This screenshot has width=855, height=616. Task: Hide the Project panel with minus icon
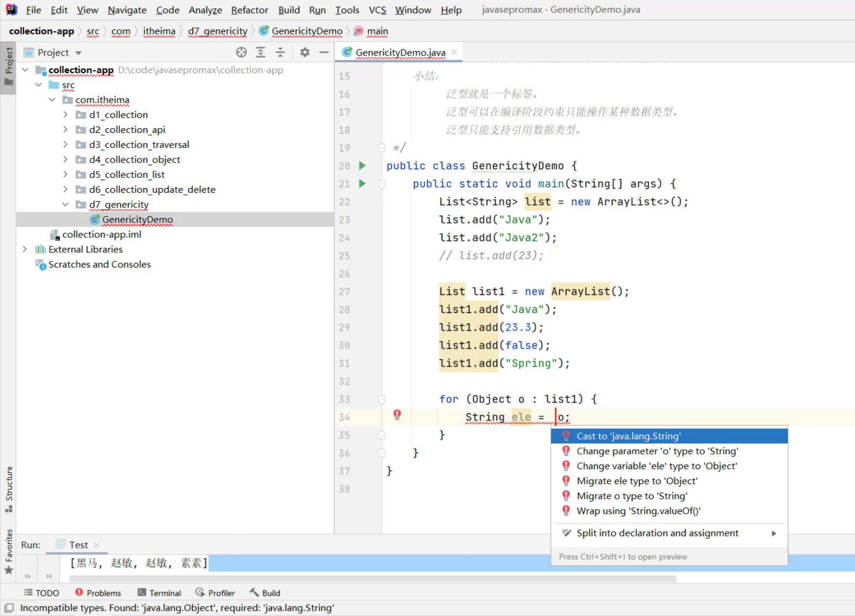(324, 52)
